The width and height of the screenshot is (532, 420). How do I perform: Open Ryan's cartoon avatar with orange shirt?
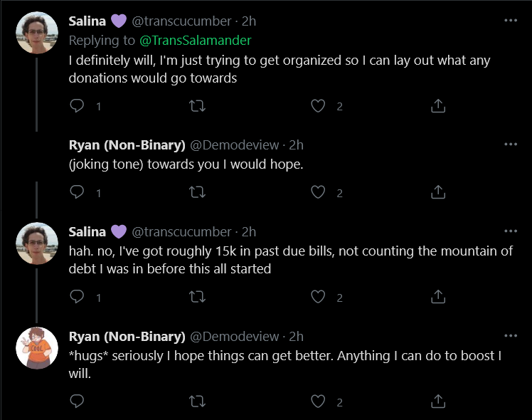37,348
